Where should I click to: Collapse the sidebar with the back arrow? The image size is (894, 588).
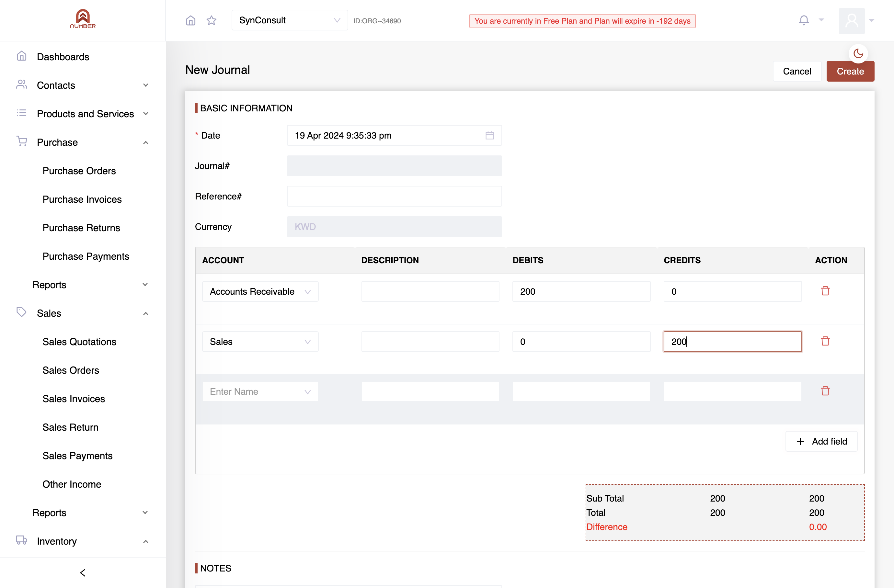pos(83,572)
